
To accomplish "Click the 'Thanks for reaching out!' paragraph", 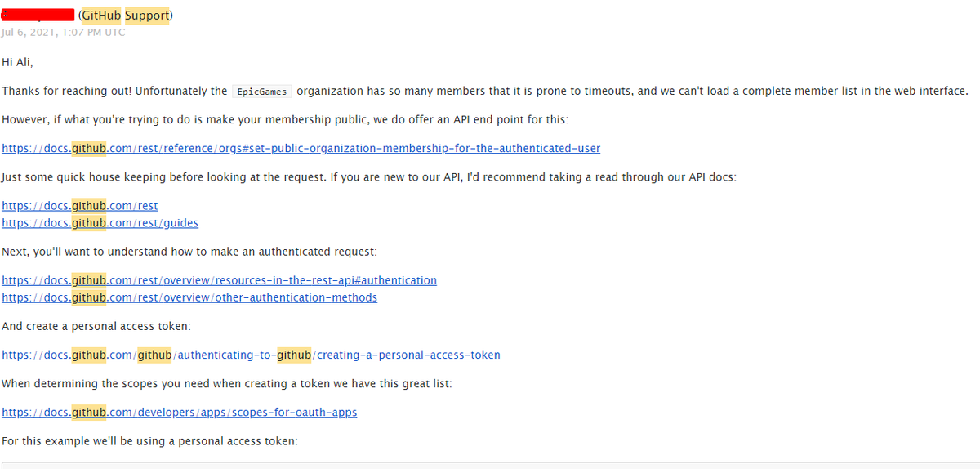I will (x=485, y=92).
